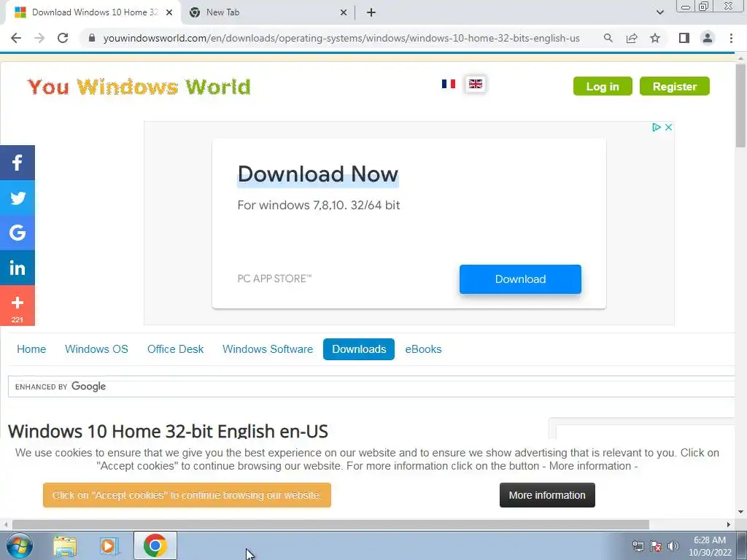Click the zoom magnifier icon in address bar
747x560 pixels.
tap(608, 38)
